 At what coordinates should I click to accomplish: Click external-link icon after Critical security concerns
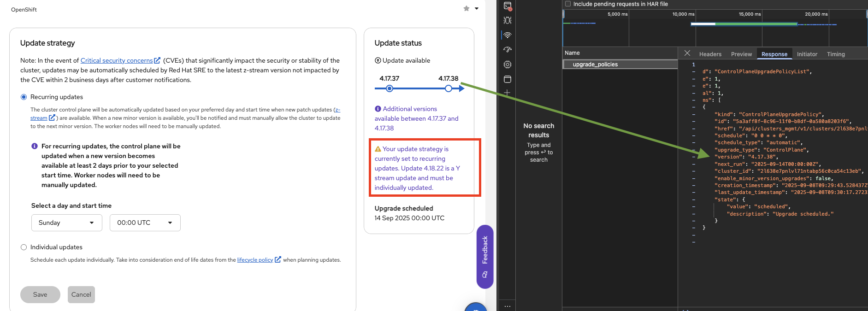[x=157, y=60]
